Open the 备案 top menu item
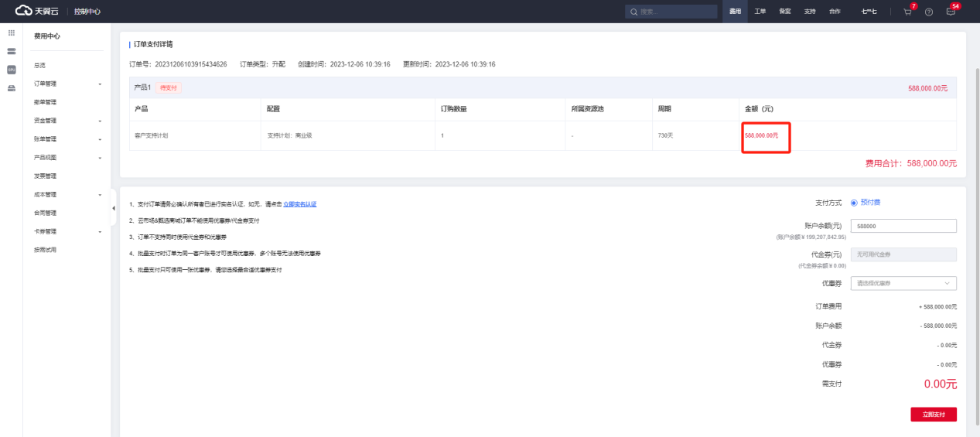Viewport: 980px width, 437px height. point(785,12)
